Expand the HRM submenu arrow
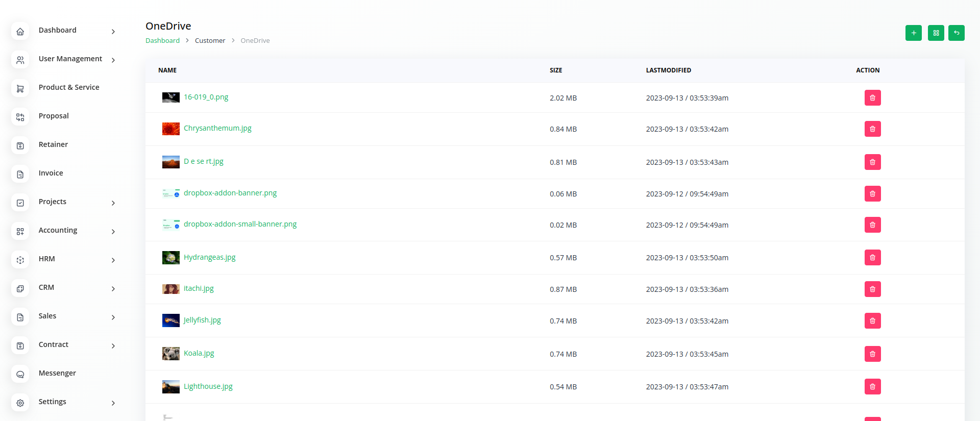The height and width of the screenshot is (421, 980). coord(113,260)
